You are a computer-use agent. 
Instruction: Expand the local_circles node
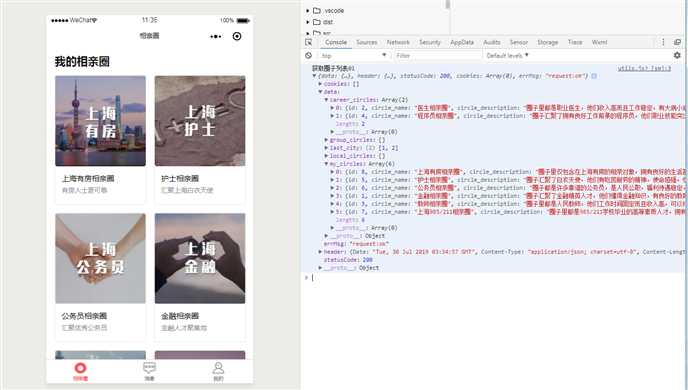(326, 156)
